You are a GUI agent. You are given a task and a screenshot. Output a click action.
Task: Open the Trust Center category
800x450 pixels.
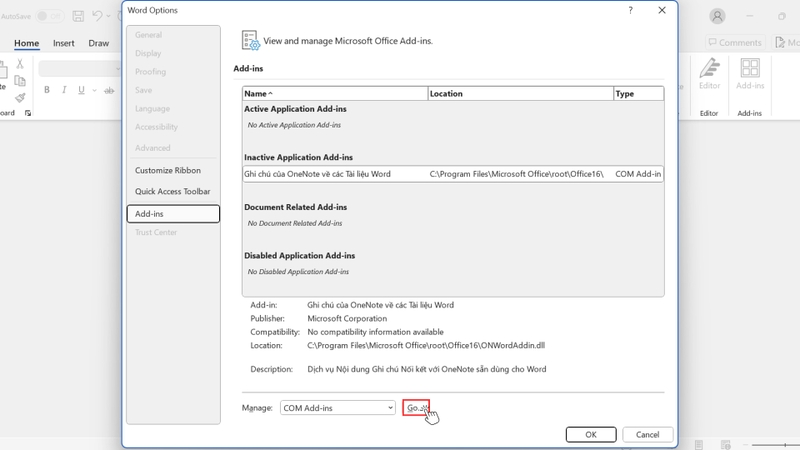156,232
